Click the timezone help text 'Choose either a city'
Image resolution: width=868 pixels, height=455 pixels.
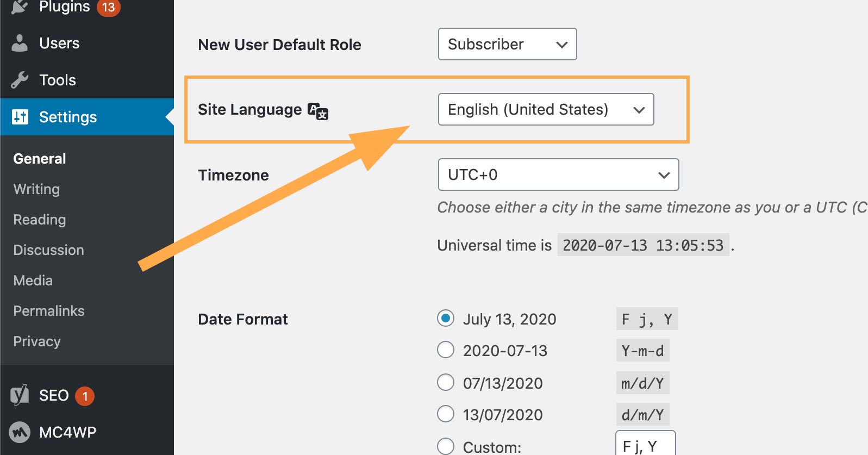(x=652, y=207)
